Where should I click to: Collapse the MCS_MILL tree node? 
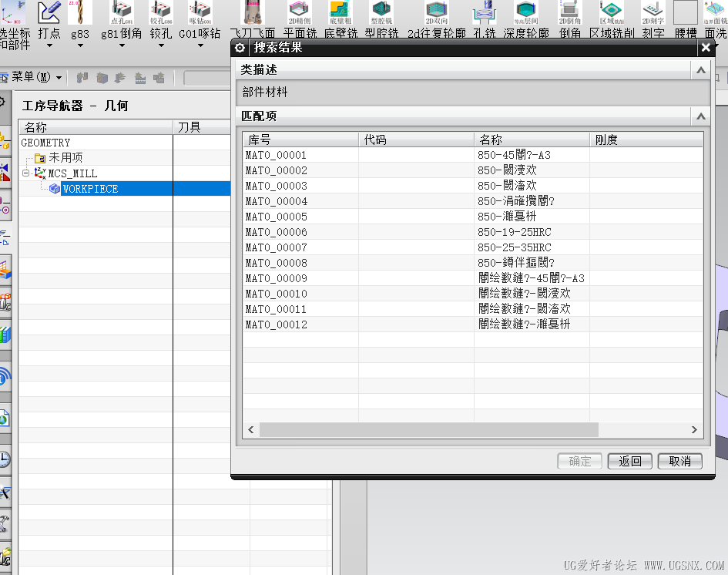tap(26, 173)
